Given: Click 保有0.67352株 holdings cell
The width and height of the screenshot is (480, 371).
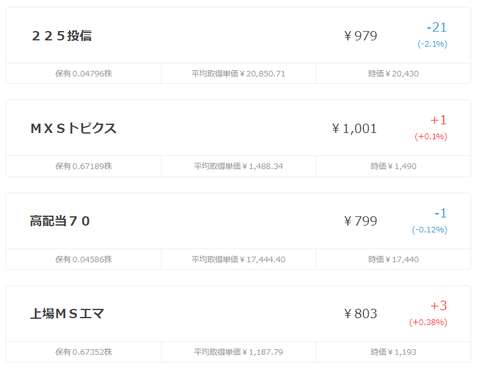Looking at the screenshot, I should (x=84, y=352).
